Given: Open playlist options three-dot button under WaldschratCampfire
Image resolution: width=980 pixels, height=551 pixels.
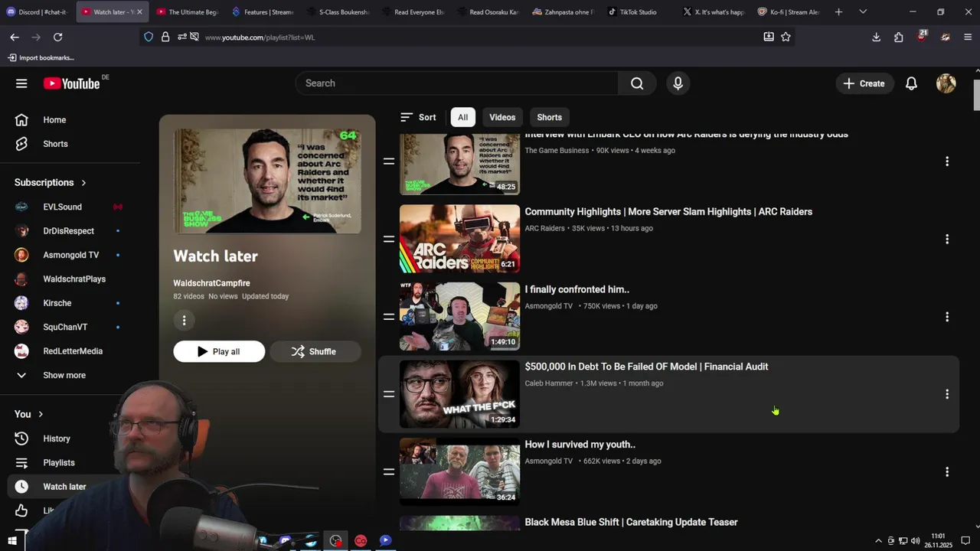Looking at the screenshot, I should pyautogui.click(x=184, y=320).
